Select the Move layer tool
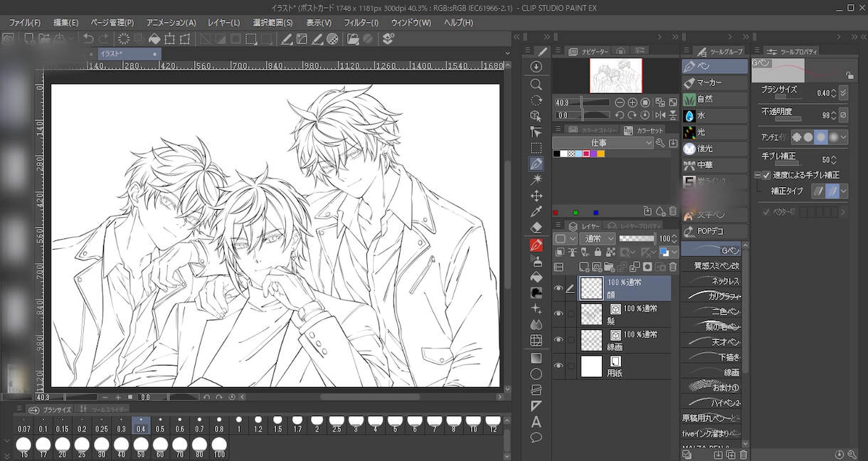The width and height of the screenshot is (868, 461). pyautogui.click(x=536, y=196)
